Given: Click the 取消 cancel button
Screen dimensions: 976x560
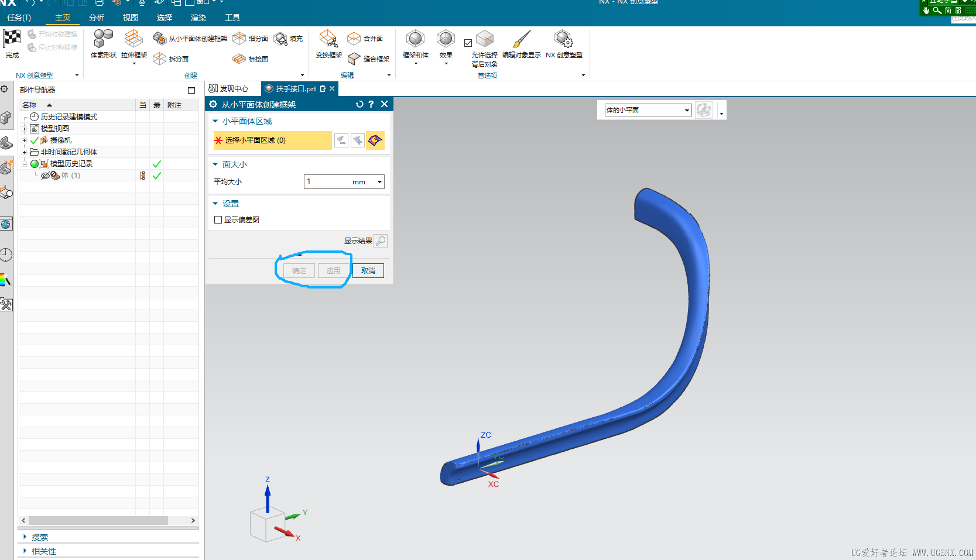Looking at the screenshot, I should point(368,271).
